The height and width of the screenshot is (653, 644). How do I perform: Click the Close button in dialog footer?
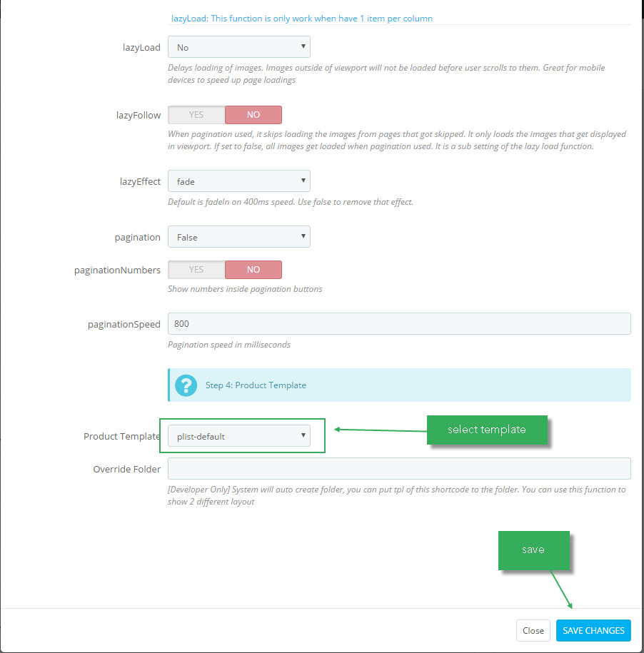click(533, 630)
